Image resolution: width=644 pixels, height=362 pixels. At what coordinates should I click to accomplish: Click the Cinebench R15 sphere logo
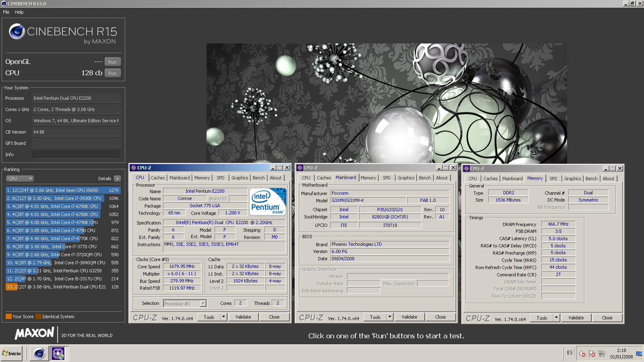17,31
